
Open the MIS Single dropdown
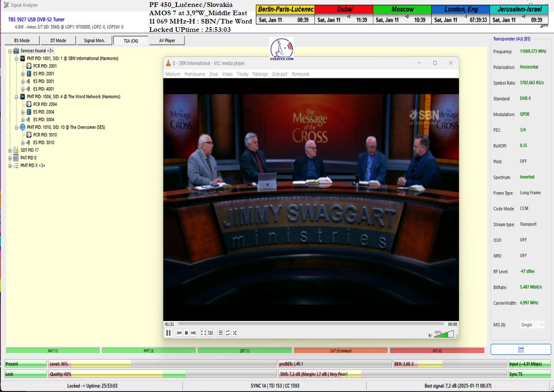tap(532, 325)
